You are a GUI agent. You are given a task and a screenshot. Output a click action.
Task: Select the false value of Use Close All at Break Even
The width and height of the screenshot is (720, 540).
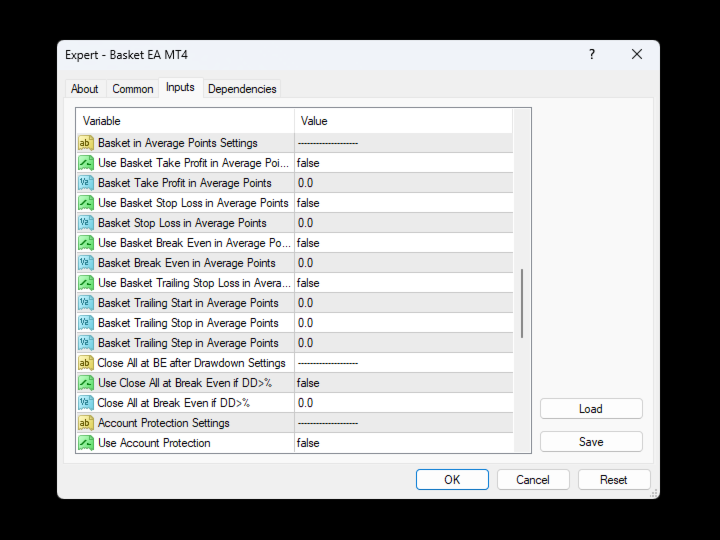[308, 383]
